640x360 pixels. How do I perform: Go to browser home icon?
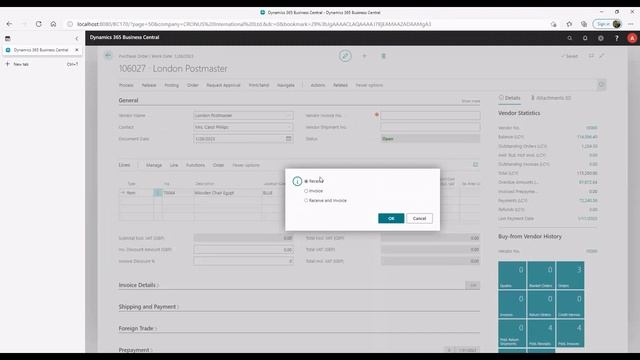click(x=53, y=24)
